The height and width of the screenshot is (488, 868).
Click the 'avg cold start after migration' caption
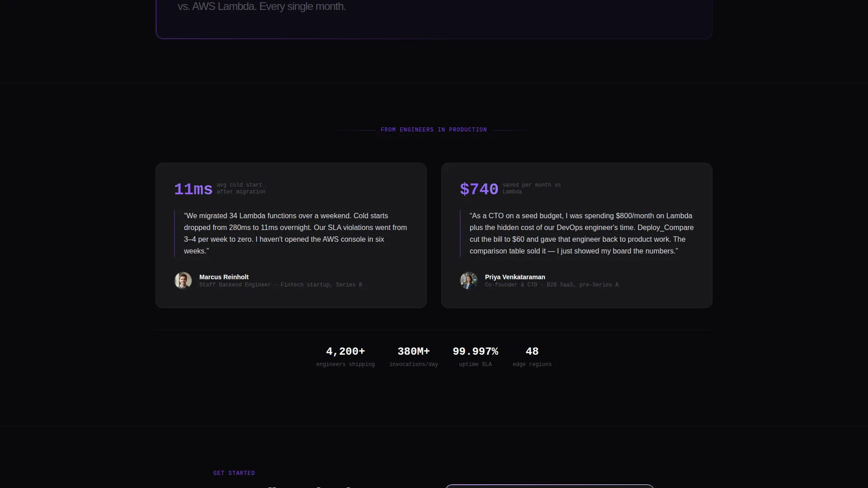pos(241,188)
